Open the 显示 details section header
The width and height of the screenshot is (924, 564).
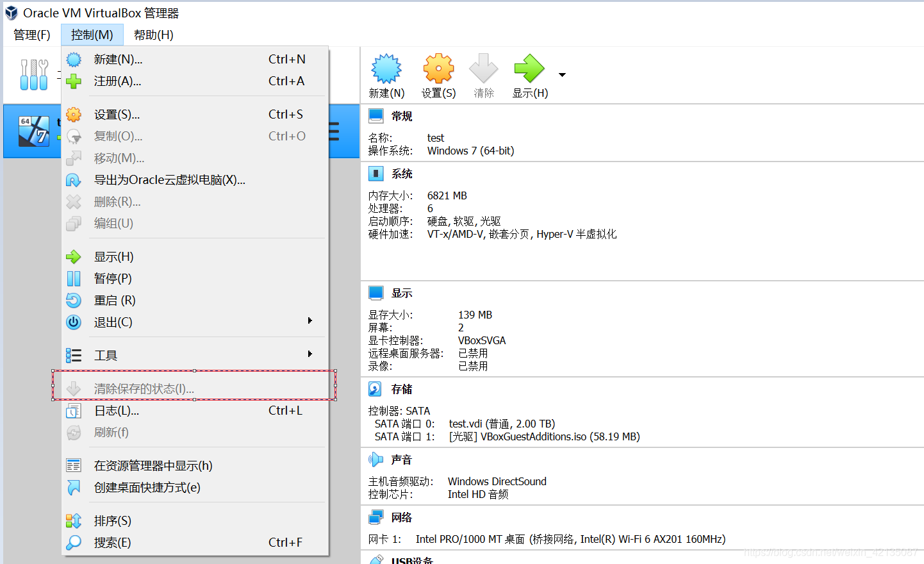[x=402, y=293]
